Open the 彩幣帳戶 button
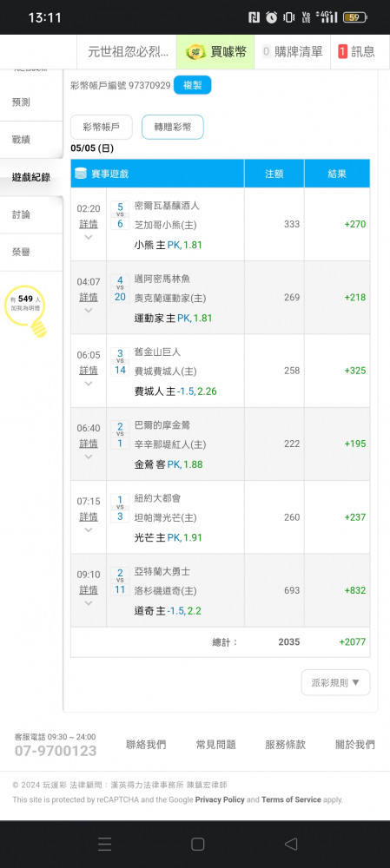Image resolution: width=390 pixels, height=868 pixels. (x=102, y=127)
